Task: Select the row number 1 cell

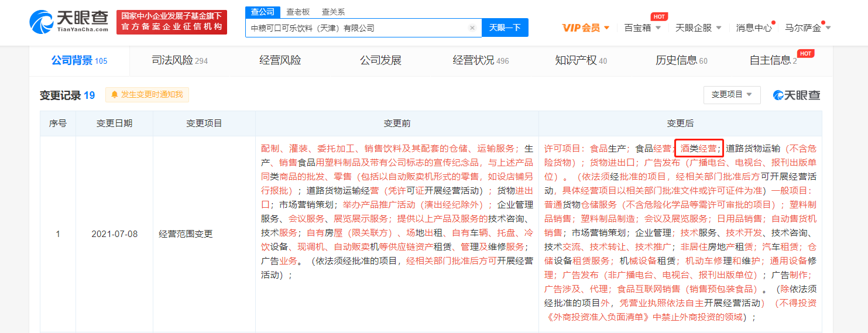Action: click(x=58, y=234)
